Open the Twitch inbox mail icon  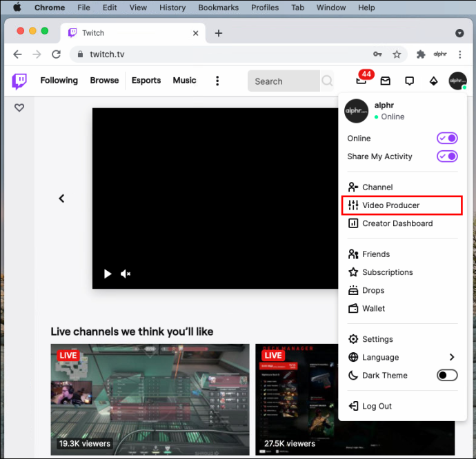[x=385, y=81]
